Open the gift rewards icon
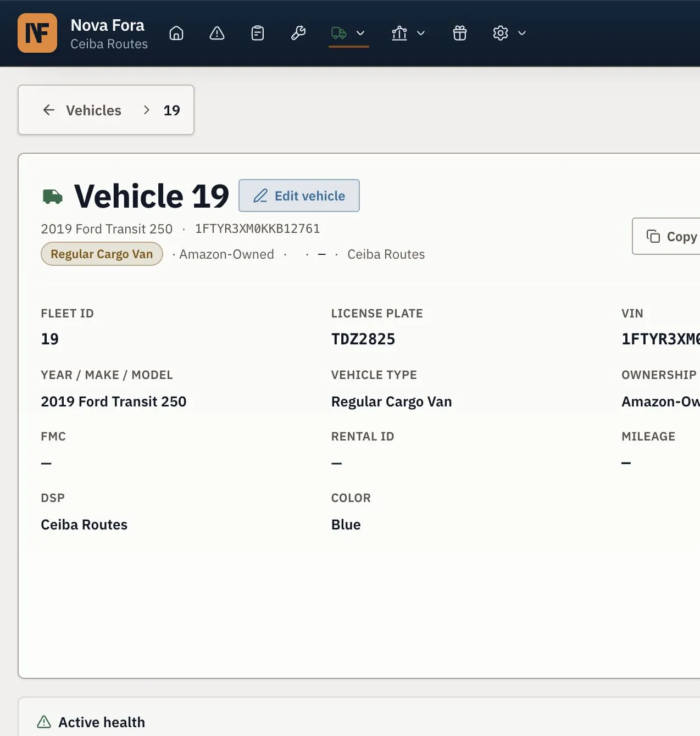Screen dimensions: 700x736 click(460, 33)
